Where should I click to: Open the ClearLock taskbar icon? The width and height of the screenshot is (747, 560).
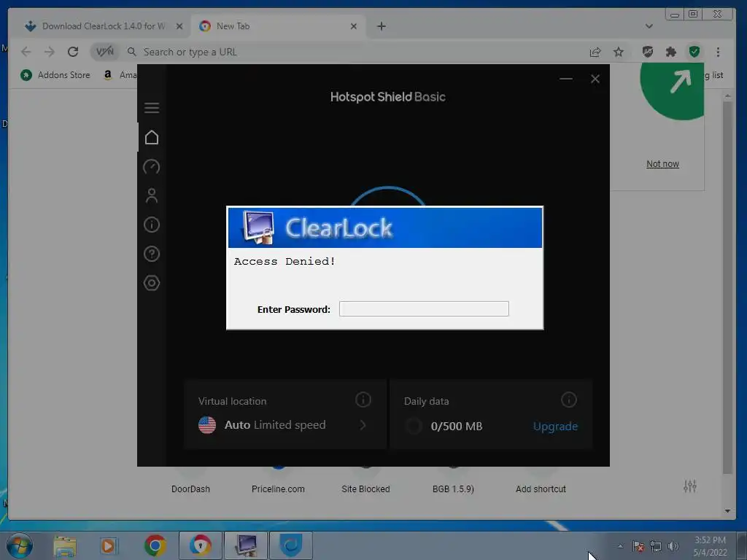pyautogui.click(x=246, y=545)
